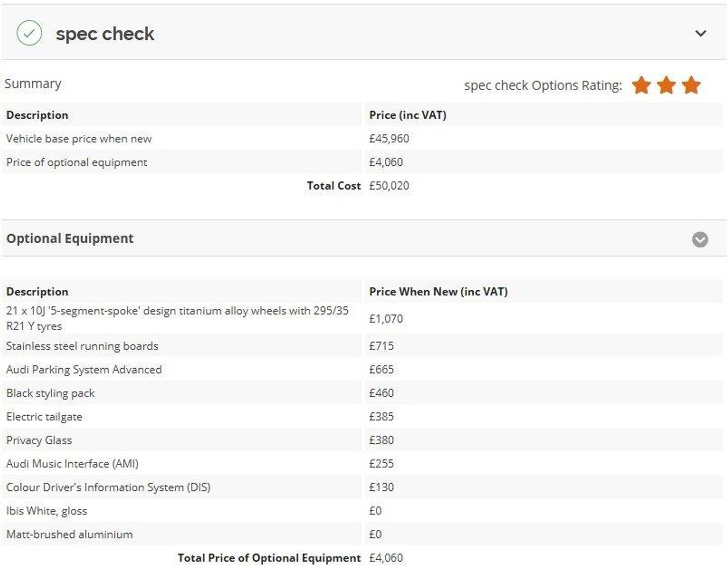Collapse the Optional Equipment section arrow
The height and width of the screenshot is (584, 728).
point(700,239)
